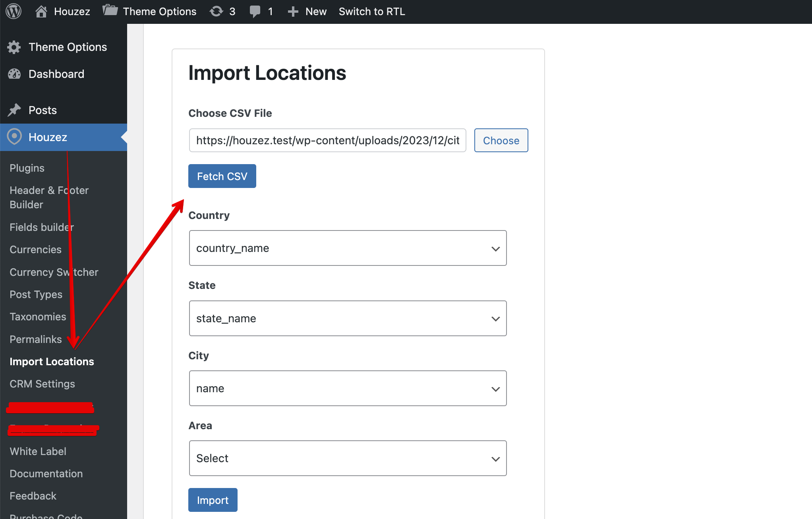Screen dimensions: 812x519
Task: Click the Choose button
Action: pos(501,140)
